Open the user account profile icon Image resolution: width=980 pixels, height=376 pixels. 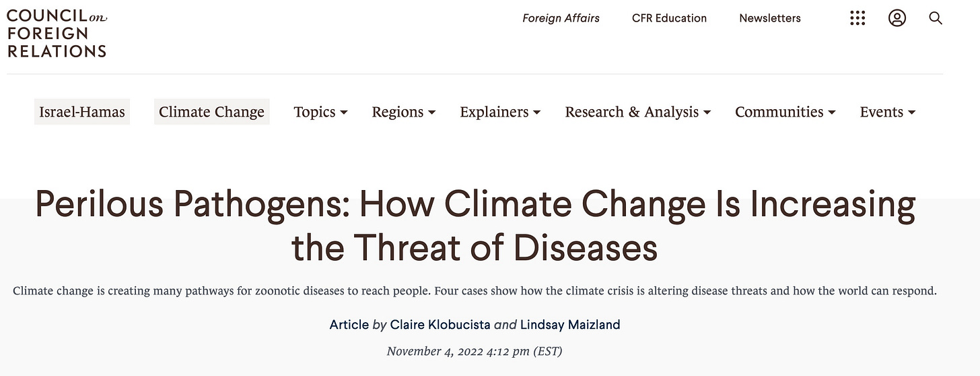pos(897,18)
